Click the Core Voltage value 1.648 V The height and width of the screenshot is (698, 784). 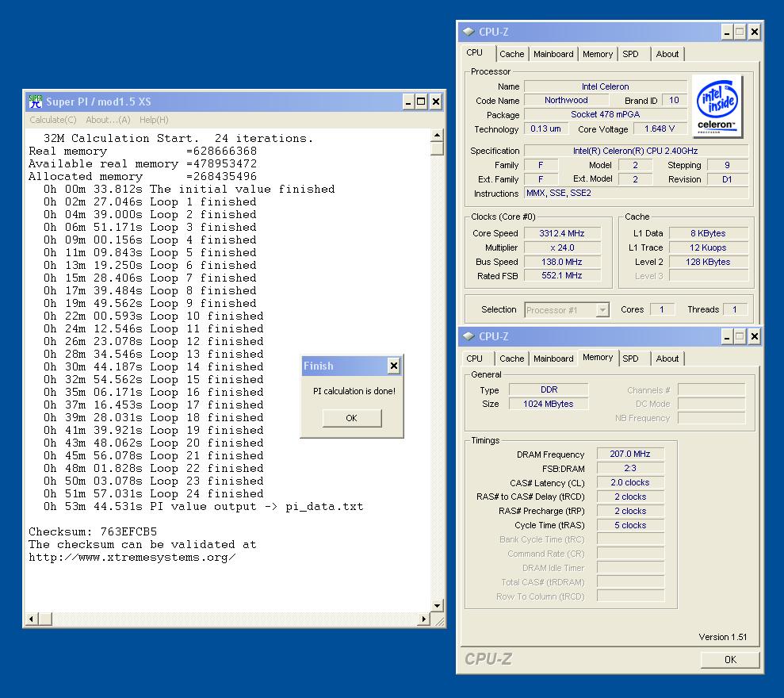[x=660, y=128]
